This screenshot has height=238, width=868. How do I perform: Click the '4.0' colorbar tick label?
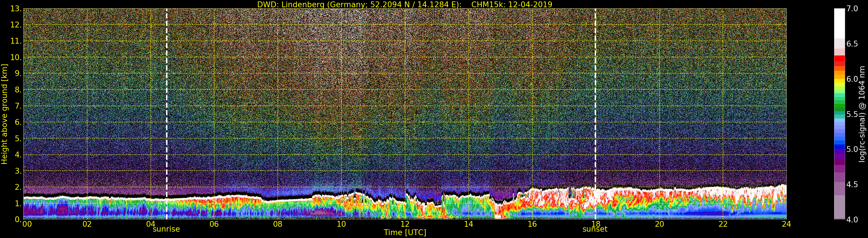pyautogui.click(x=852, y=220)
